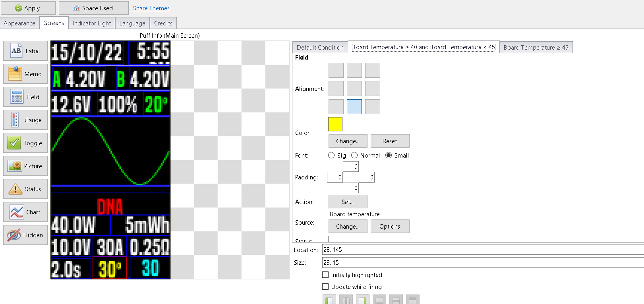Open the Default Condition tab

click(x=320, y=48)
